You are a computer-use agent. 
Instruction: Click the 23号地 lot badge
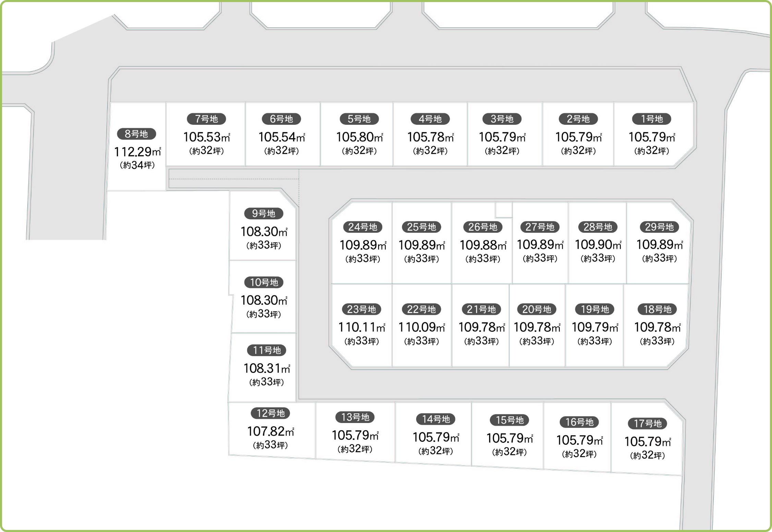coord(361,309)
